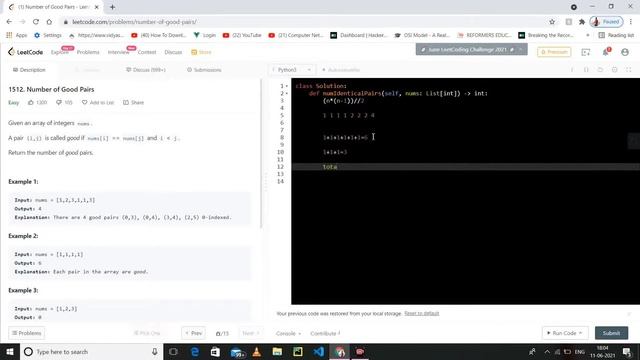The width and height of the screenshot is (640, 360).
Task: Open the editor settings gear
Action: coord(615,70)
